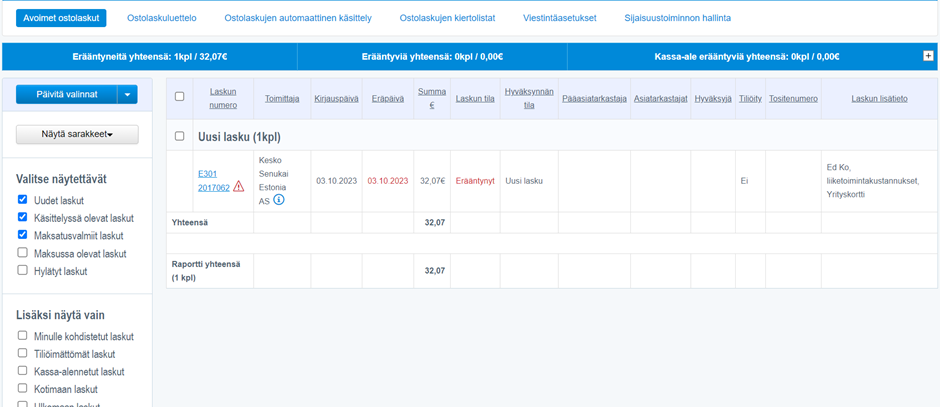Toggle the Uudet laskut checkbox
Screen dimensions: 940x407
(23, 200)
